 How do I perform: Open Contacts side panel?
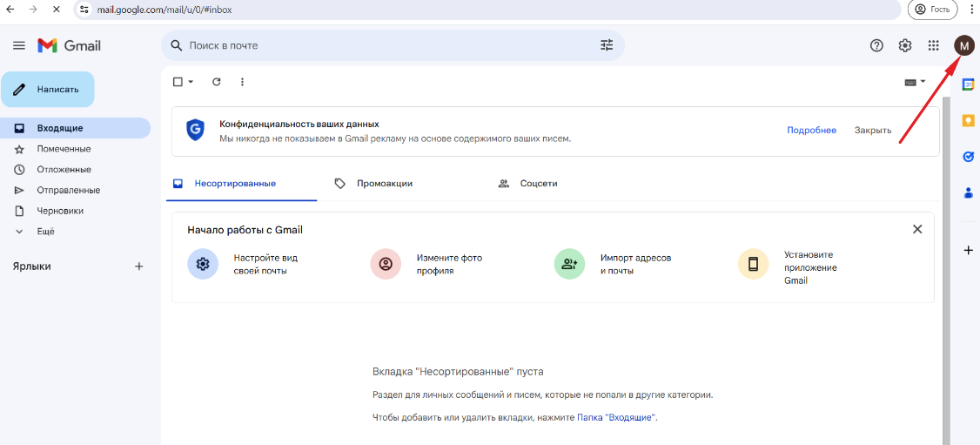tap(968, 192)
